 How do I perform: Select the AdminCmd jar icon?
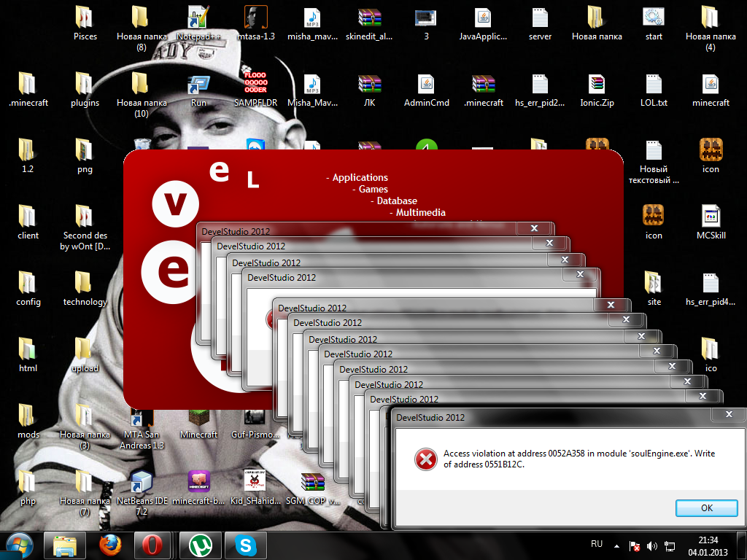coord(426,90)
